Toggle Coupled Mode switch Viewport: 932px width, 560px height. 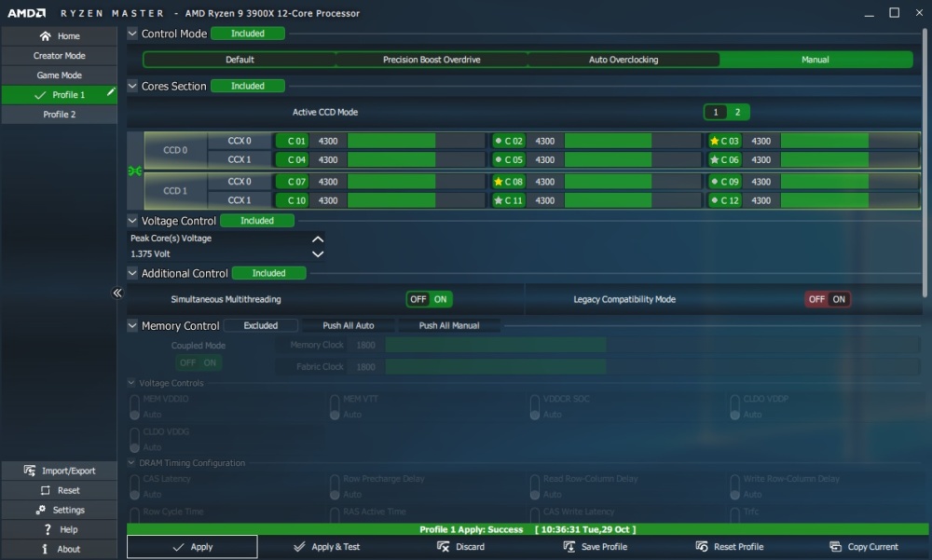198,362
